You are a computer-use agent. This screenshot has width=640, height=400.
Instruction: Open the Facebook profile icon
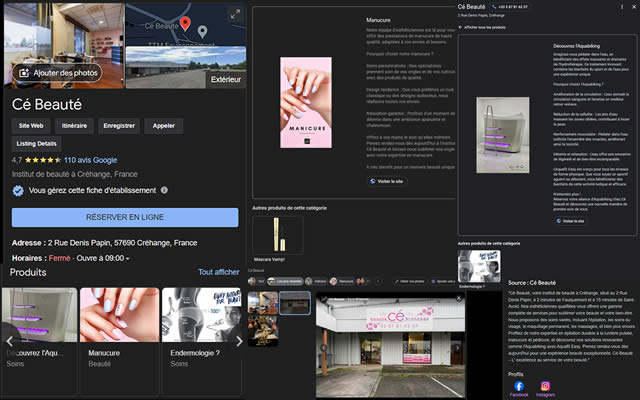pyautogui.click(x=519, y=386)
